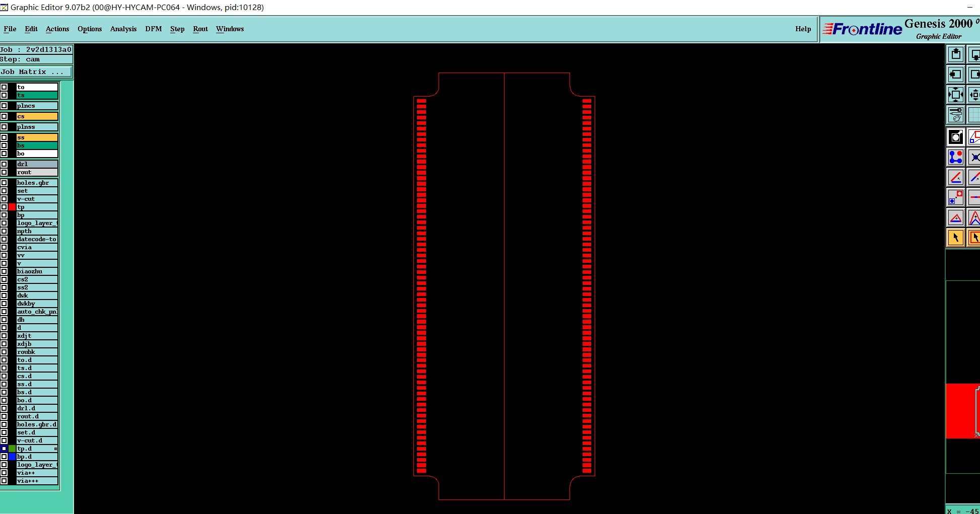Open the Windows menu

230,29
